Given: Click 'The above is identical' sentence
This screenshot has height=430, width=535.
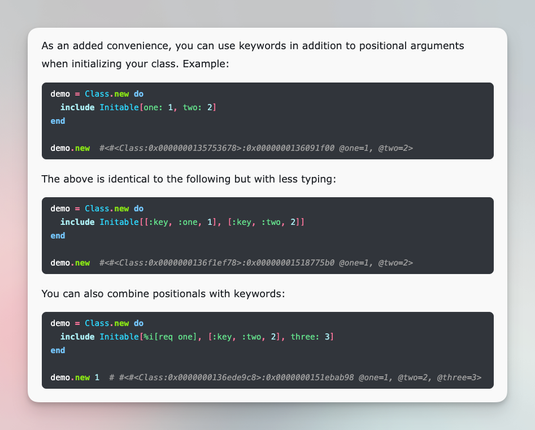Looking at the screenshot, I should pos(189,179).
